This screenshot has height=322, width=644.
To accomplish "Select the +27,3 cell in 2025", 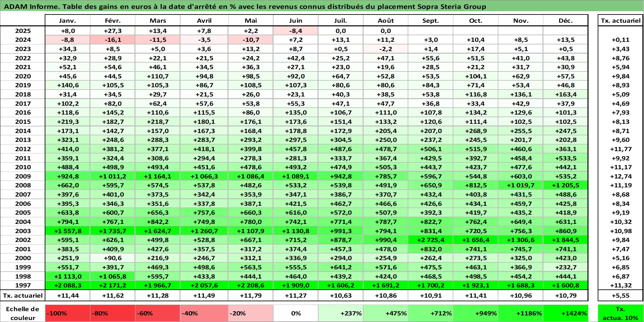I will (112, 31).
